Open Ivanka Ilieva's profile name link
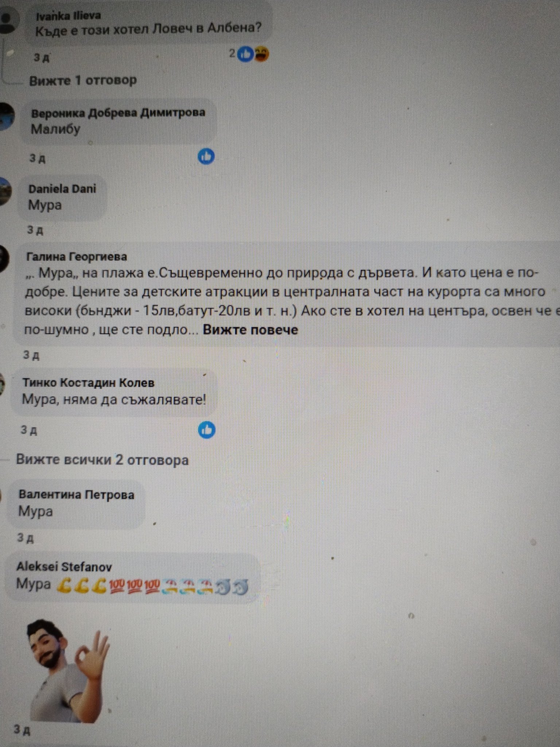Image resolution: width=560 pixels, height=747 pixels. point(69,16)
